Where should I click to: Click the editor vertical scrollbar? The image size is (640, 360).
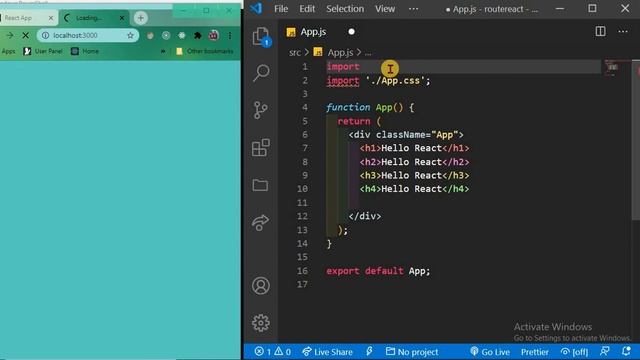636,141
